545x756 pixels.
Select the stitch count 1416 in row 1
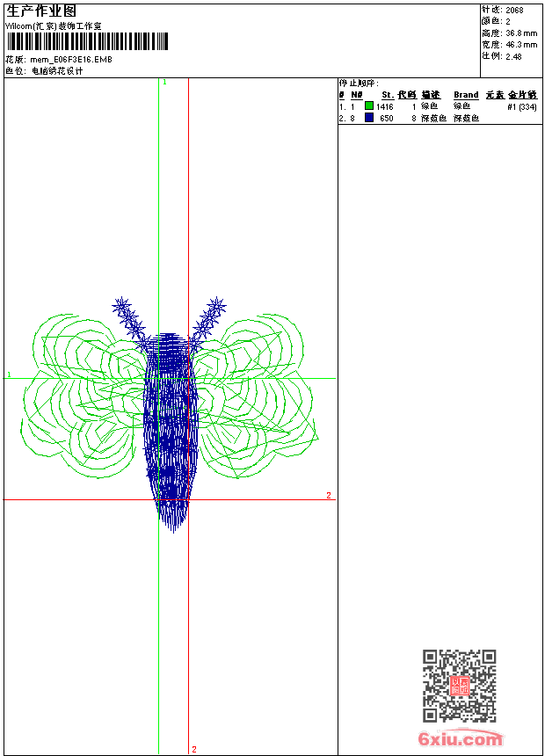click(385, 106)
